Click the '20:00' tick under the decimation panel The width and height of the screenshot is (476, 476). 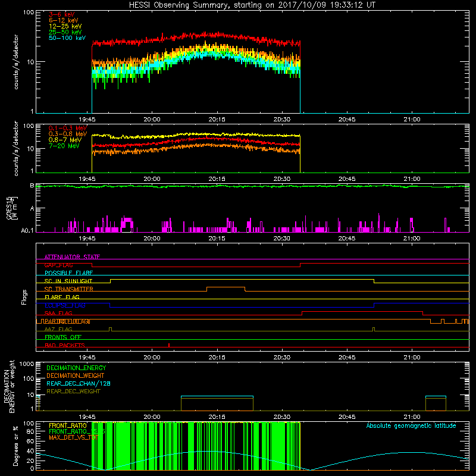(x=152, y=417)
